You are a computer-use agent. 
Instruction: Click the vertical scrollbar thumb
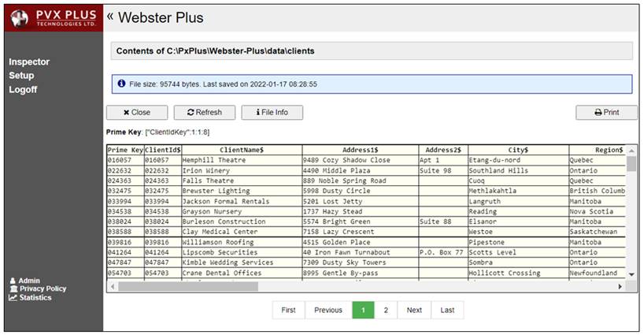pyautogui.click(x=631, y=164)
